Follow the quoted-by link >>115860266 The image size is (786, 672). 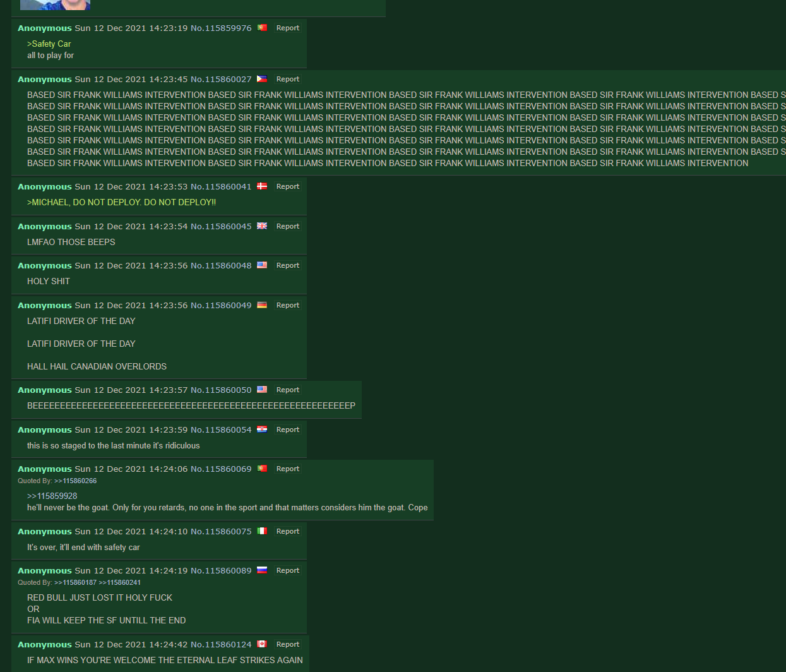click(x=75, y=481)
